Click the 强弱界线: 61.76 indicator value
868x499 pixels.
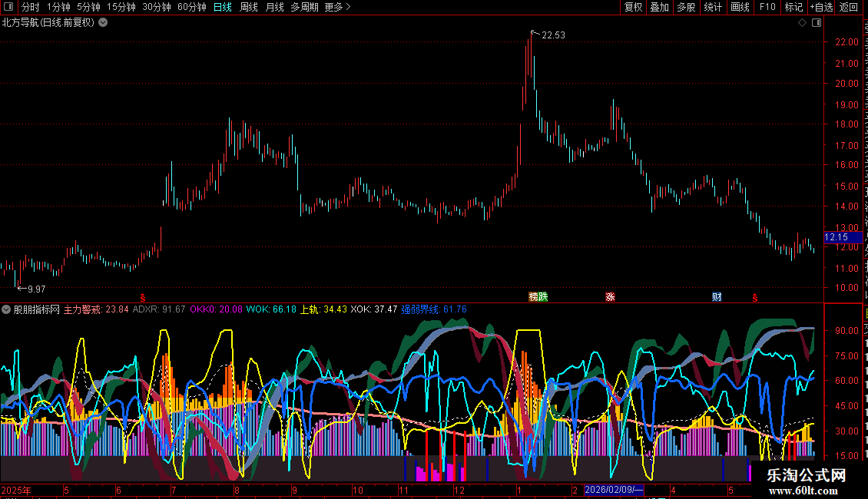[x=433, y=310]
